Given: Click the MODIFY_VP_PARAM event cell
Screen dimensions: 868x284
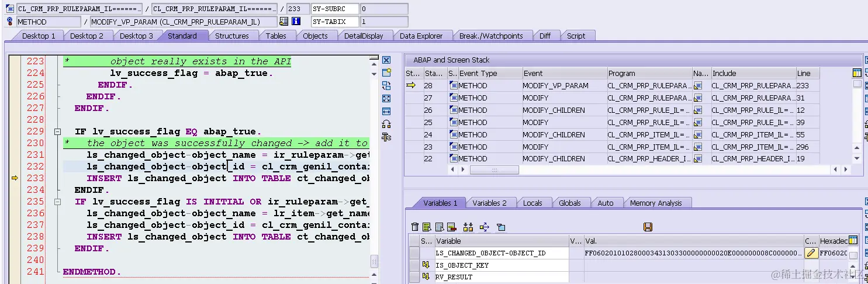Looking at the screenshot, I should click(565, 85).
